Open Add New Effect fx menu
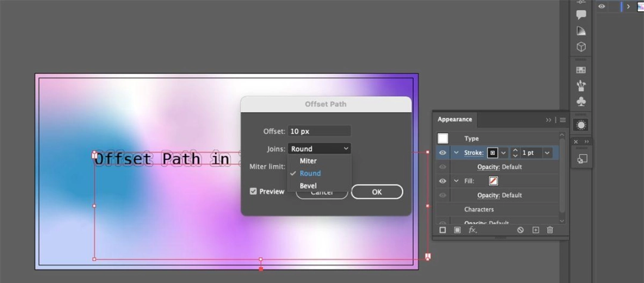This screenshot has width=644, height=283. 473,230
